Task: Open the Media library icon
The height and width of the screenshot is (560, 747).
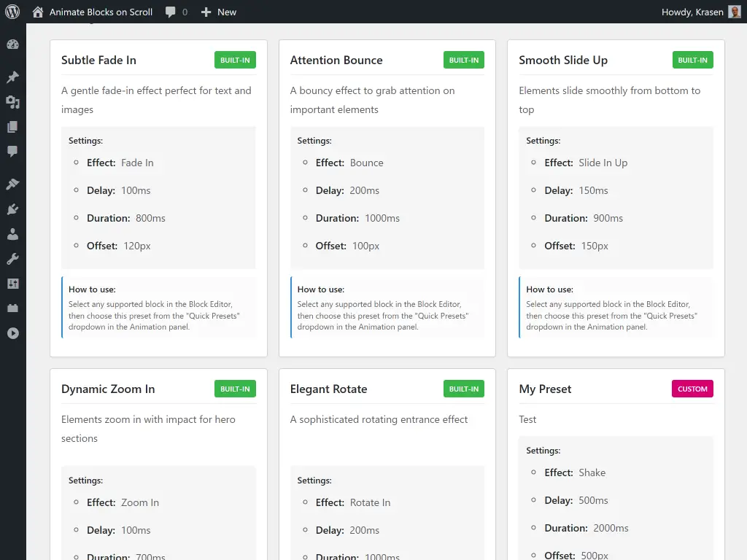Action: click(12, 102)
